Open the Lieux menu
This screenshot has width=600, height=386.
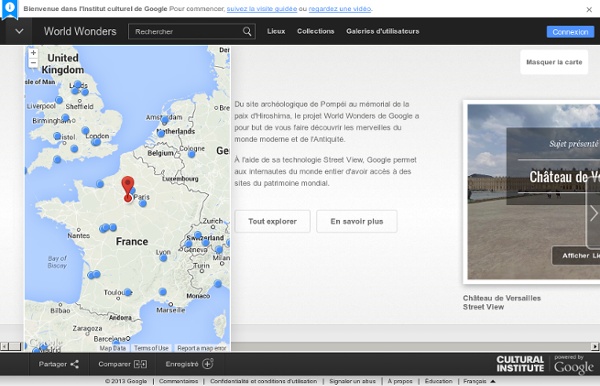coord(276,31)
